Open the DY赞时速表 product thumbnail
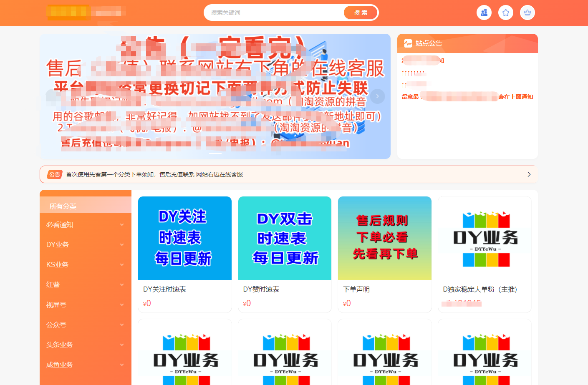The image size is (588, 385). pyautogui.click(x=284, y=238)
